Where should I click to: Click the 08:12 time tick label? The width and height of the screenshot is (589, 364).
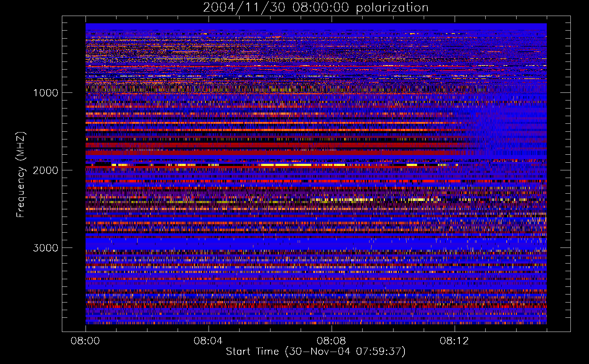click(x=454, y=341)
